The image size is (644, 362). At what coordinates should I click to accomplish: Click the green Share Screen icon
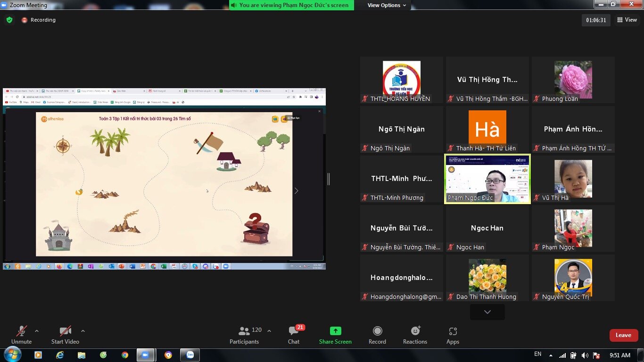coord(335,332)
